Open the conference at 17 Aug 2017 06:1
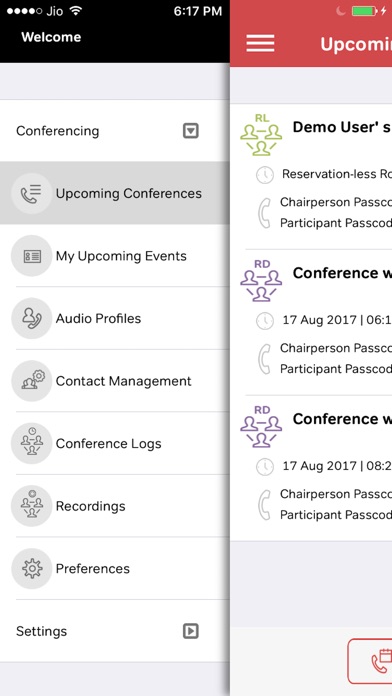 click(x=311, y=322)
